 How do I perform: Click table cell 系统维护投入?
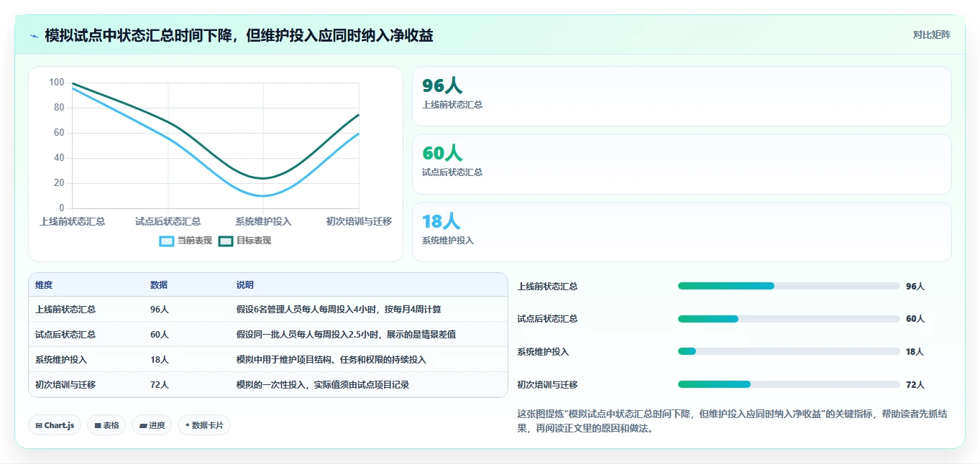61,360
